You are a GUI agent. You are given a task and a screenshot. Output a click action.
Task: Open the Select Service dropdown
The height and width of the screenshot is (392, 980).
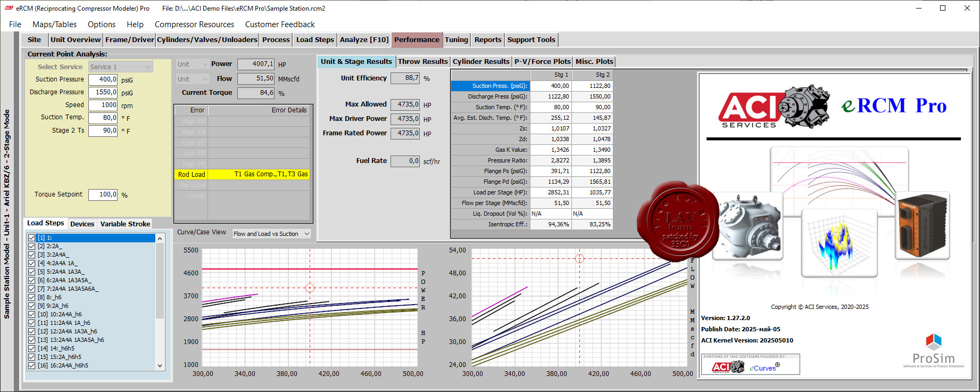(121, 67)
